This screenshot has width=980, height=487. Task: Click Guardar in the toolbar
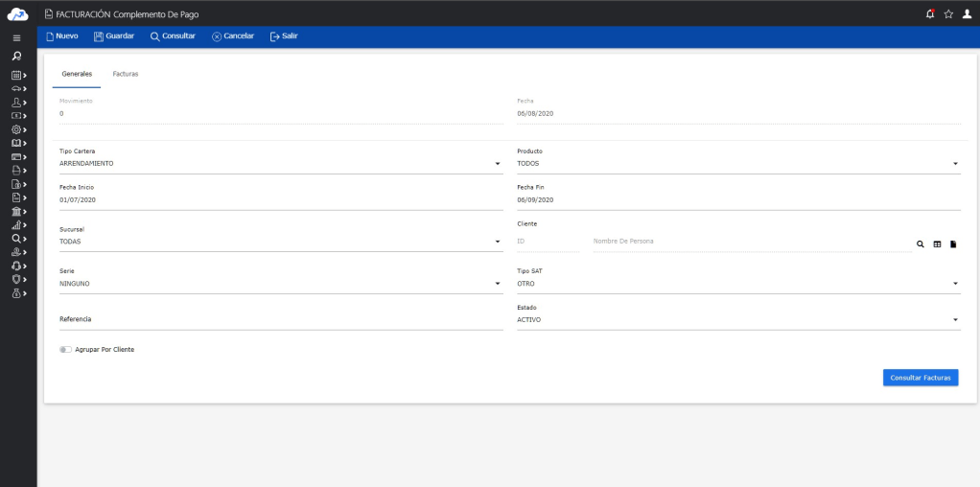tap(113, 35)
